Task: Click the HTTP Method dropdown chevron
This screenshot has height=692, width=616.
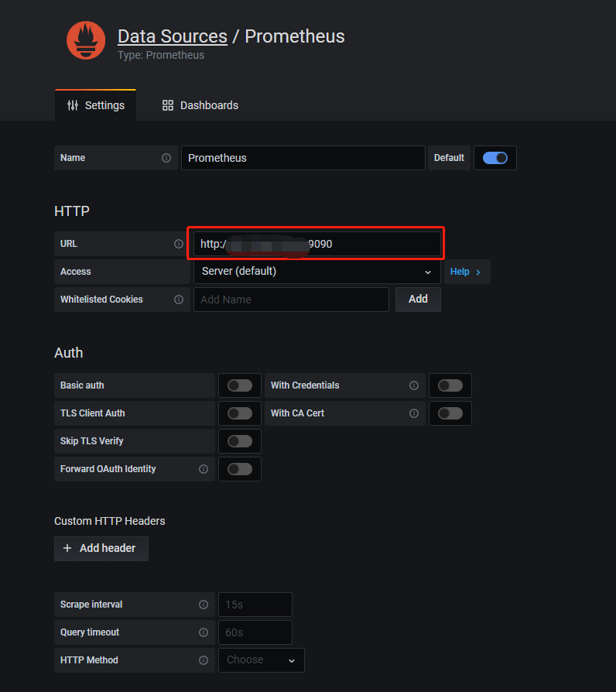Action: pyautogui.click(x=292, y=661)
